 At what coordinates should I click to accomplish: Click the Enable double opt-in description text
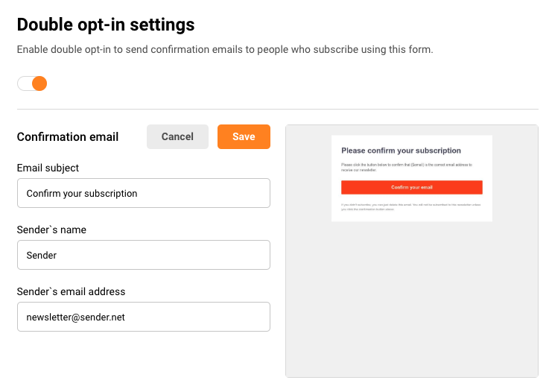(x=224, y=50)
